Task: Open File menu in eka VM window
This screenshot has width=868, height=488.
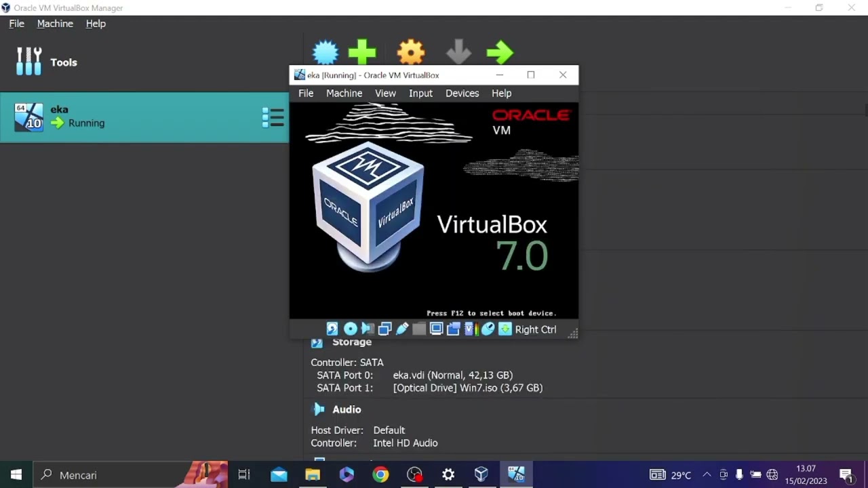Action: tap(306, 94)
